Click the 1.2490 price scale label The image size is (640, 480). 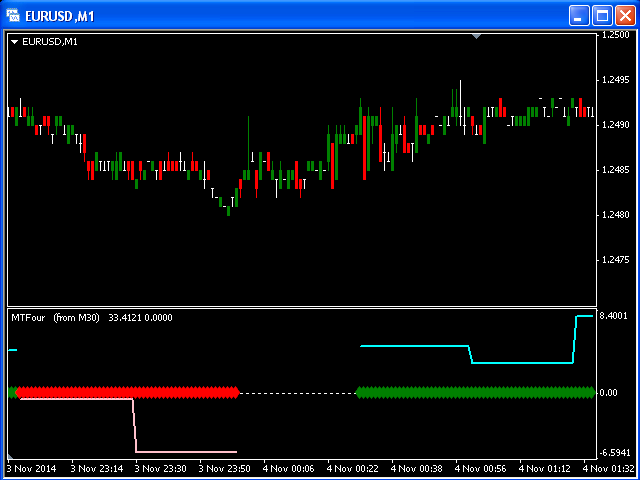(616, 125)
